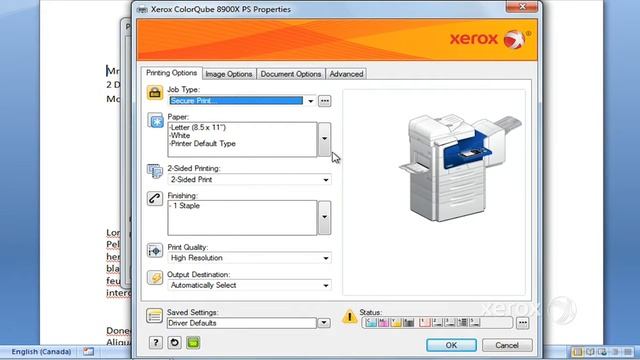Open the 2-Sided Printing dropdown
This screenshot has height=360, width=640.
click(x=326, y=180)
